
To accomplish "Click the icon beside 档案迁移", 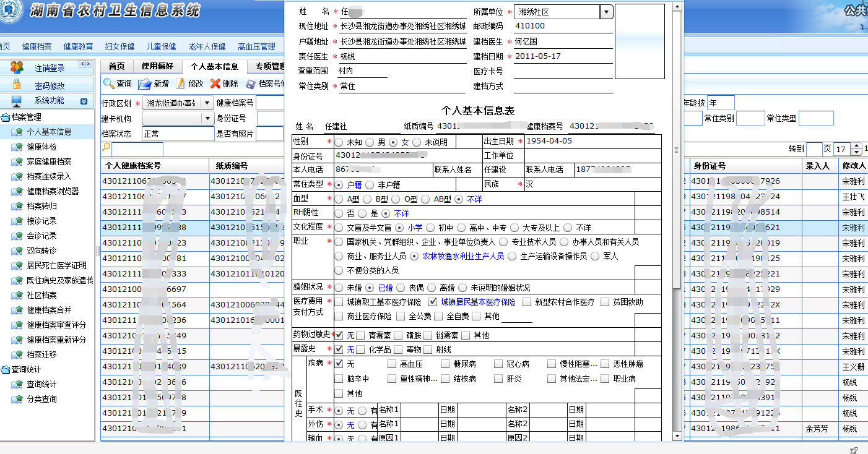I will point(17,354).
